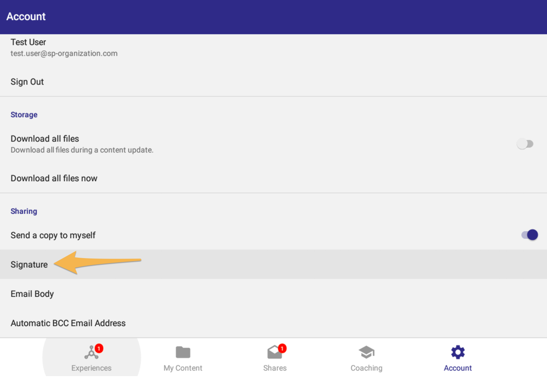This screenshot has height=392, width=547.
Task: Select the Coaching graduation cap icon
Action: (366, 352)
